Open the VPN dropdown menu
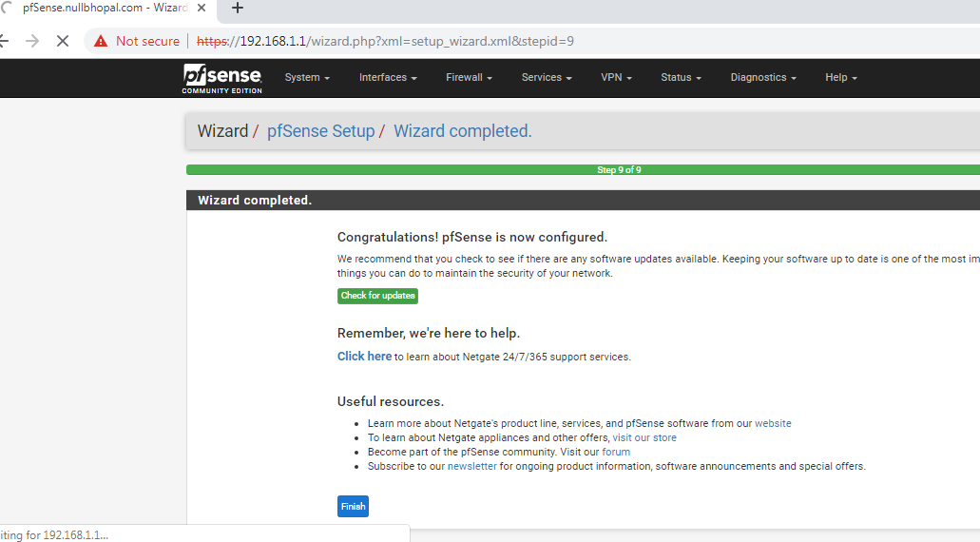Viewport: 980px width, 542px height. (x=616, y=78)
